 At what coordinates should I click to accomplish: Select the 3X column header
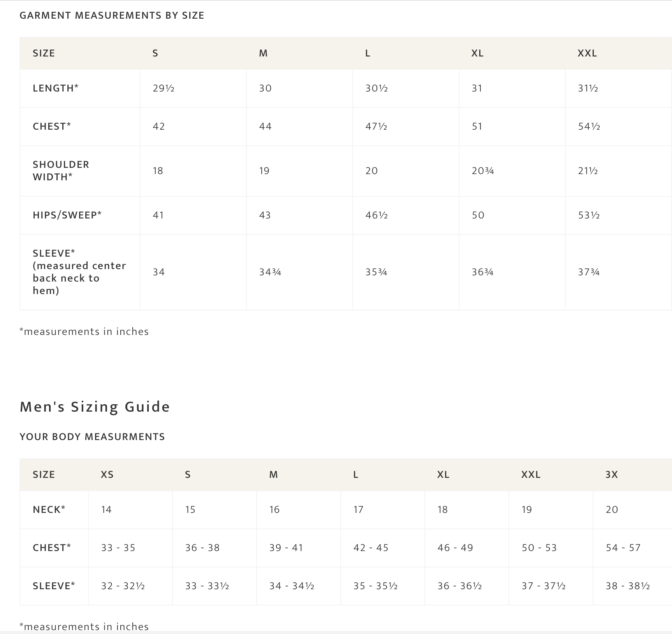pos(612,474)
